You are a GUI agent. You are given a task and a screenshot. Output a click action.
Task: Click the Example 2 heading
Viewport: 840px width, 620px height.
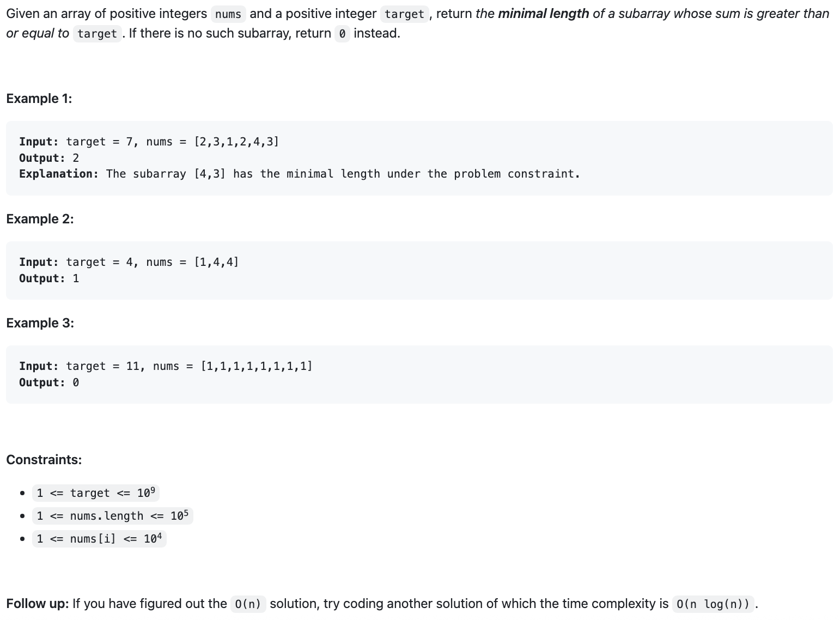[x=40, y=219]
